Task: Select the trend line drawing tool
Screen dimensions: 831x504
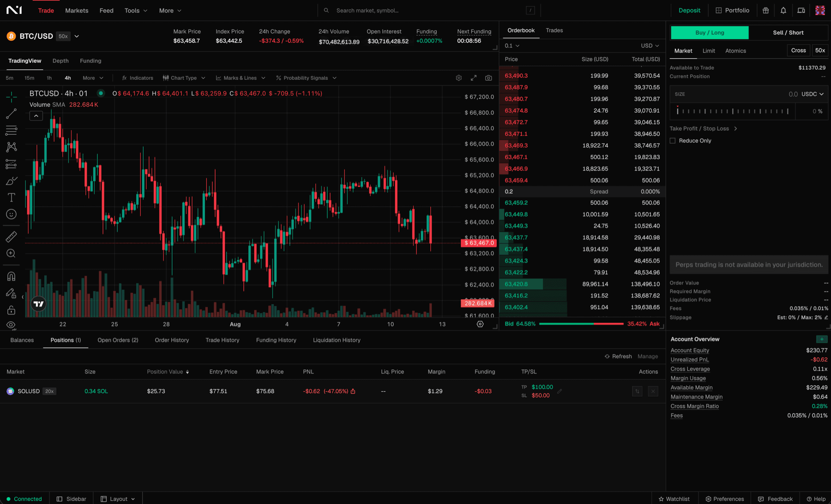Action: point(12,114)
